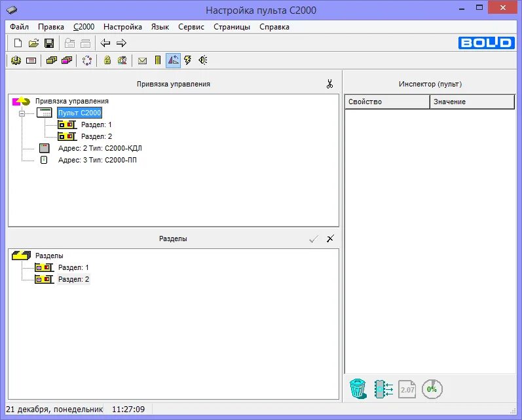Open the Страницы menu

pyautogui.click(x=232, y=27)
